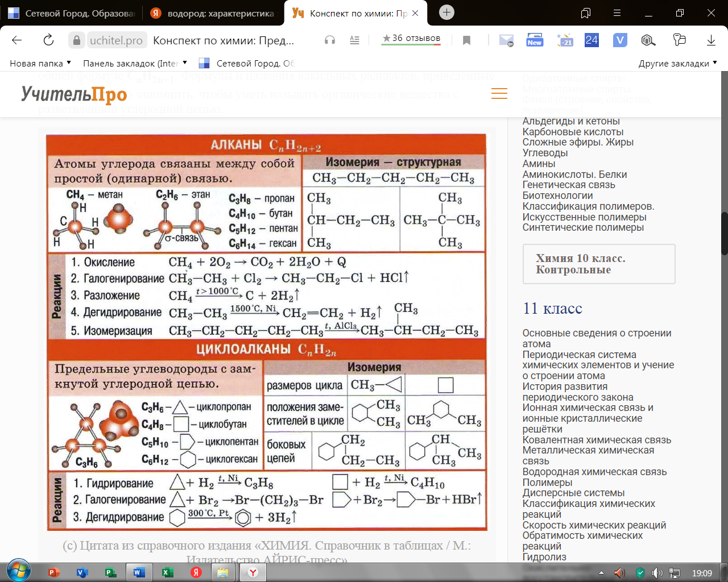Open downloads with the down-arrow icon
This screenshot has height=582, width=728.
pyautogui.click(x=711, y=40)
